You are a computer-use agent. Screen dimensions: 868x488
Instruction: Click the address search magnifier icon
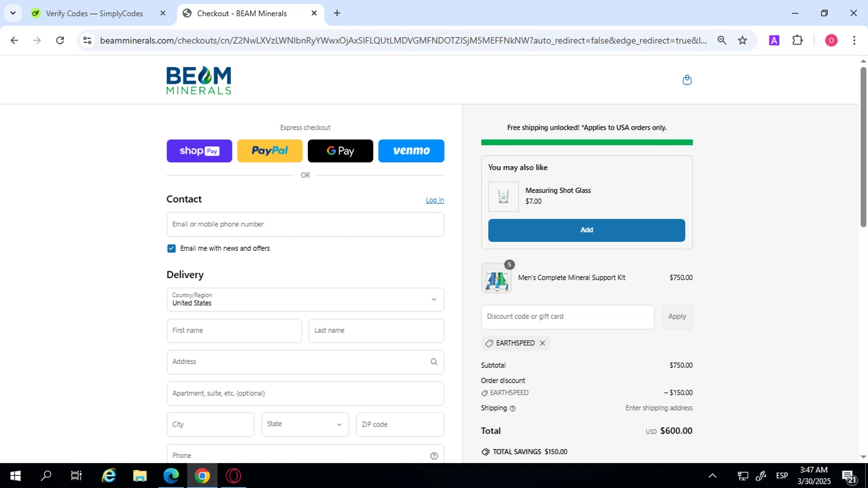coord(434,362)
